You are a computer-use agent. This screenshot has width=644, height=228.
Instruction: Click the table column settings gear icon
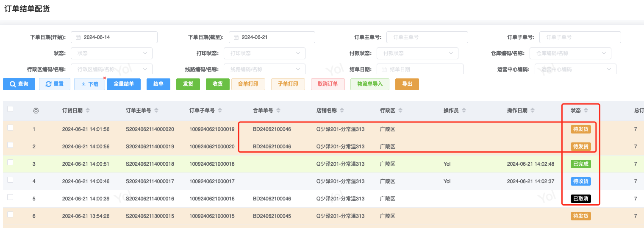tap(36, 111)
